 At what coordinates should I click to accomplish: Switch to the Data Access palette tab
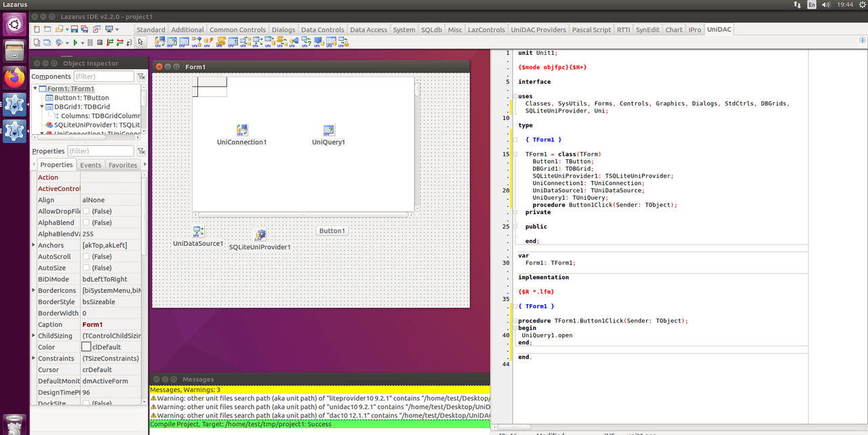tap(368, 30)
